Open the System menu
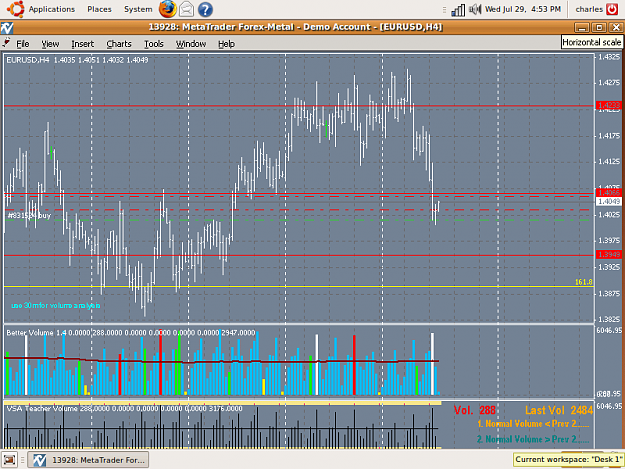This screenshot has height=469, width=625. pyautogui.click(x=138, y=9)
